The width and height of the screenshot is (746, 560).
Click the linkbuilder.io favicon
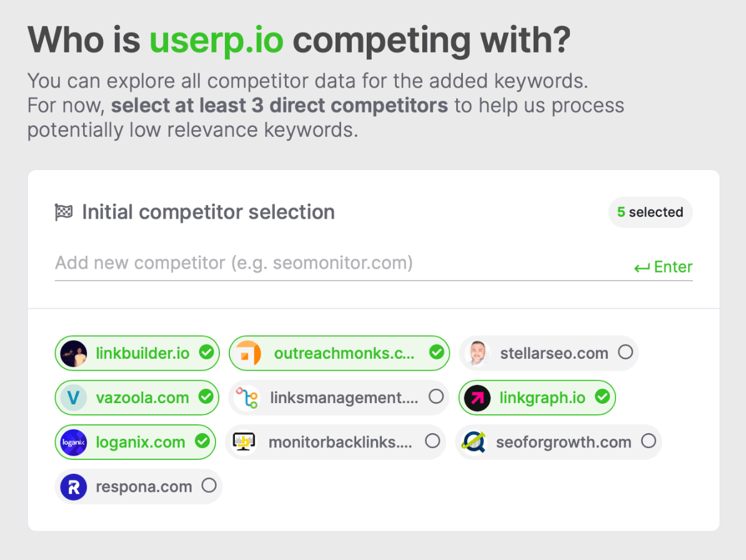(74, 354)
